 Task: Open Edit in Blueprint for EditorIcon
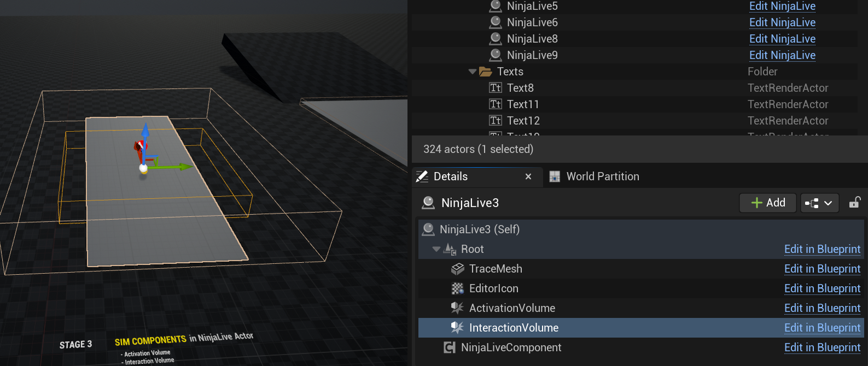(x=822, y=288)
